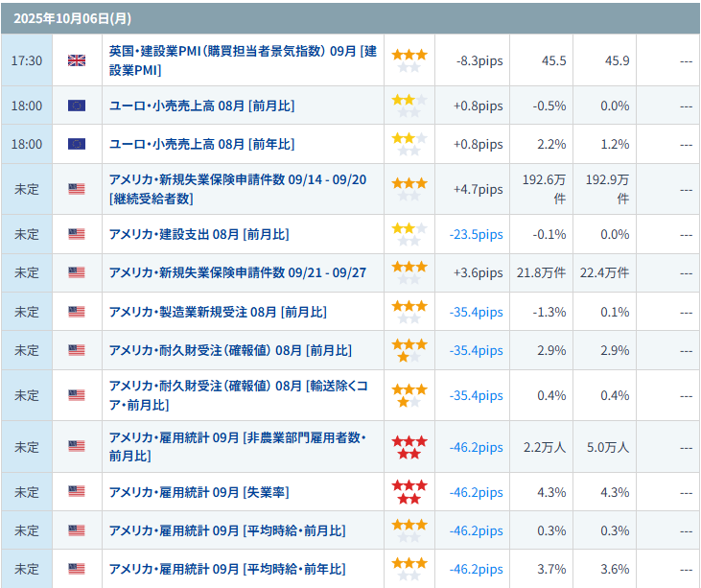Select the 17:30 time cell
Image resolution: width=701 pixels, height=588 pixels.
tap(27, 60)
